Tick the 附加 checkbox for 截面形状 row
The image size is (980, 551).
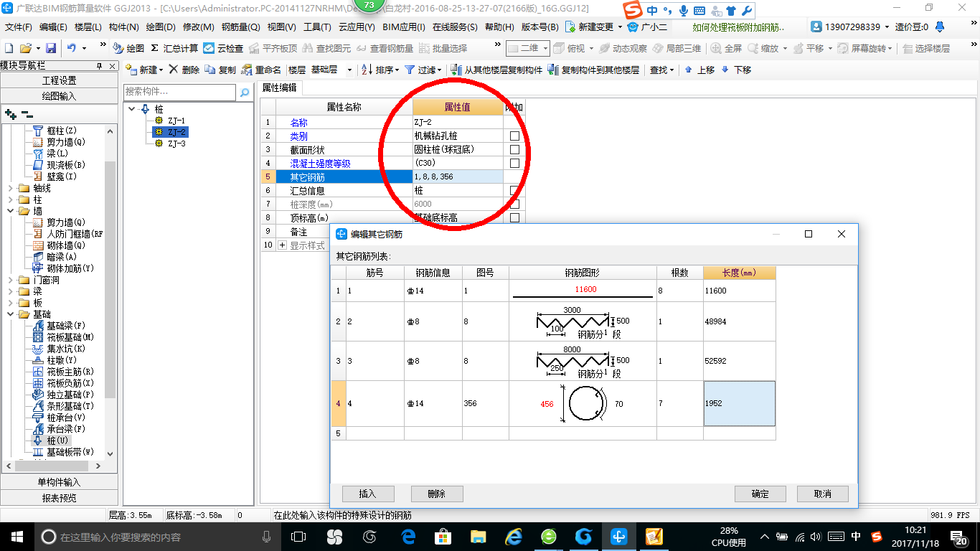coord(514,150)
